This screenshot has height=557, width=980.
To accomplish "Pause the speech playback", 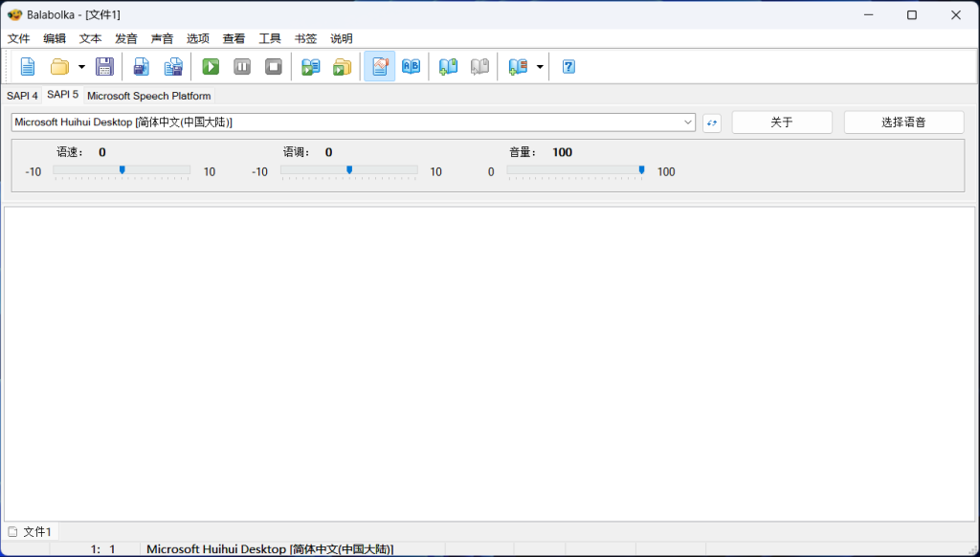I will point(242,66).
